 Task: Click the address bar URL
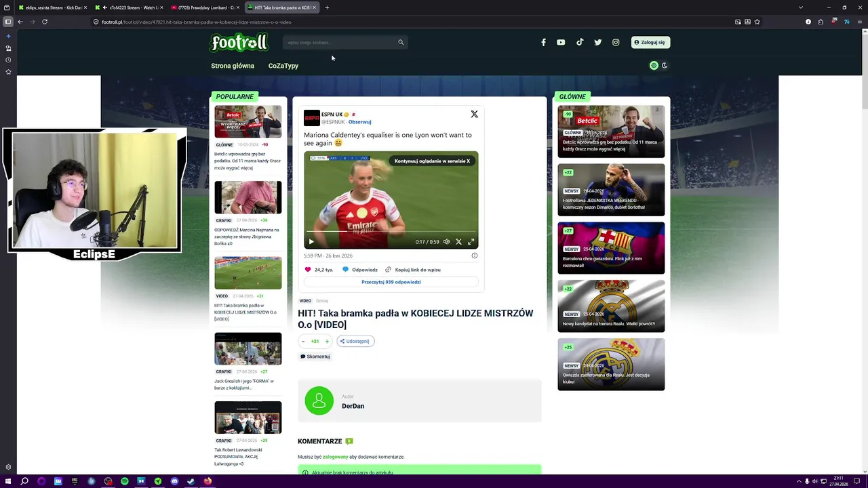click(x=197, y=22)
